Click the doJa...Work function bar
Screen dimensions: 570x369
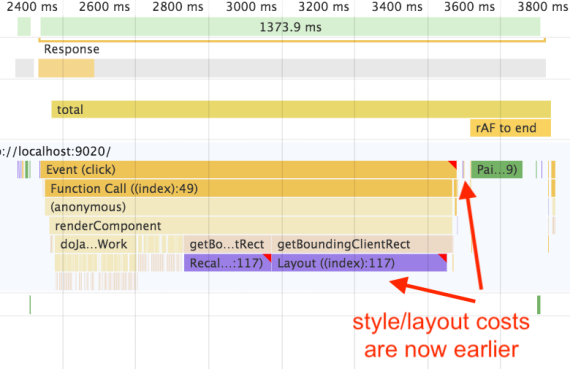[x=96, y=244]
